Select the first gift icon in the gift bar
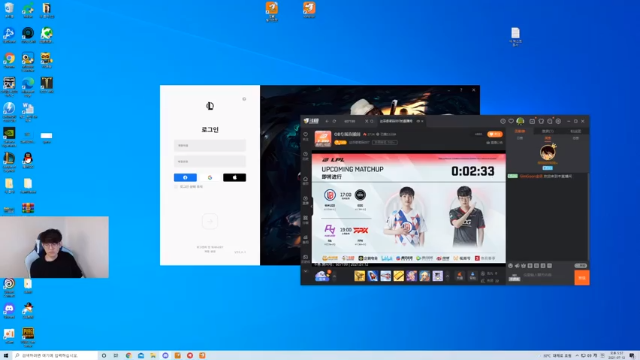This screenshot has height=360, width=640. click(x=360, y=276)
